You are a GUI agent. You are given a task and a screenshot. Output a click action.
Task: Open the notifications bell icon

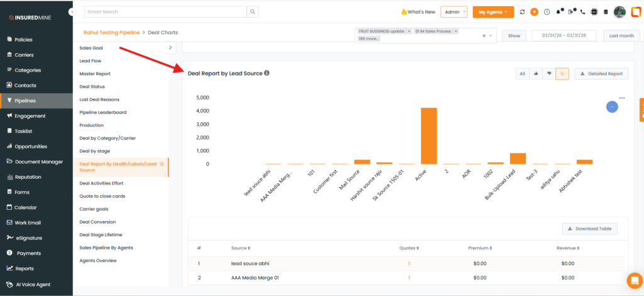point(558,12)
